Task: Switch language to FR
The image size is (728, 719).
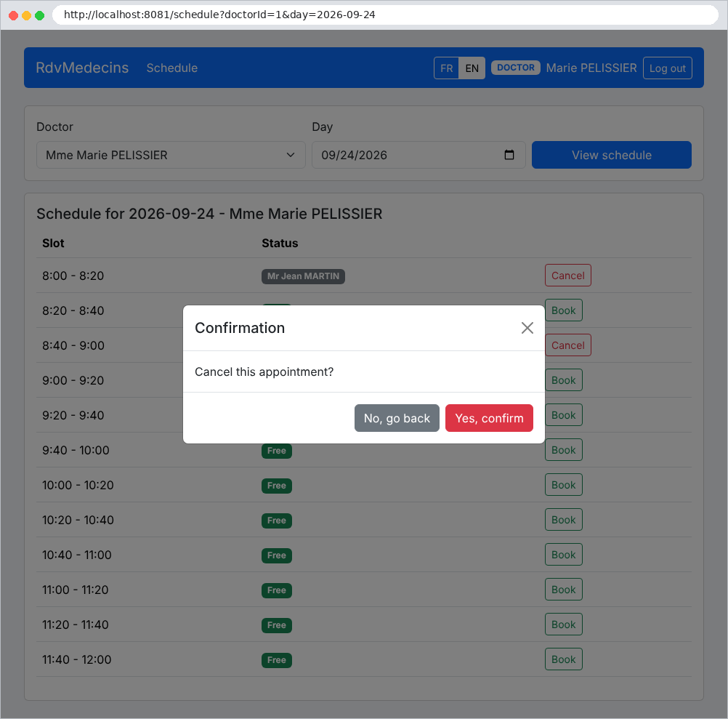Action: point(446,68)
